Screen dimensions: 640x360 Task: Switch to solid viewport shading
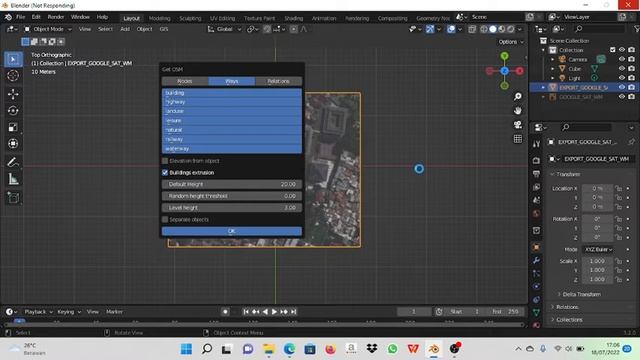[x=493, y=29]
